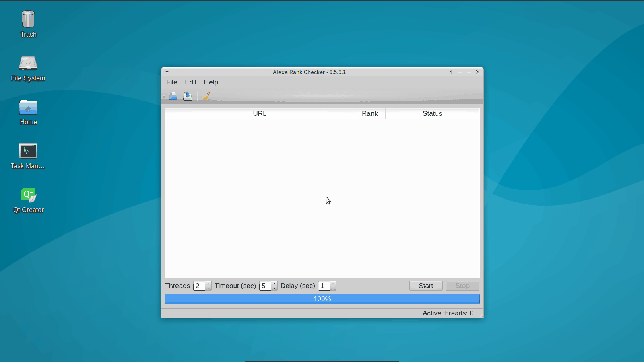Open the Edit menu
The width and height of the screenshot is (644, 362).
click(191, 82)
